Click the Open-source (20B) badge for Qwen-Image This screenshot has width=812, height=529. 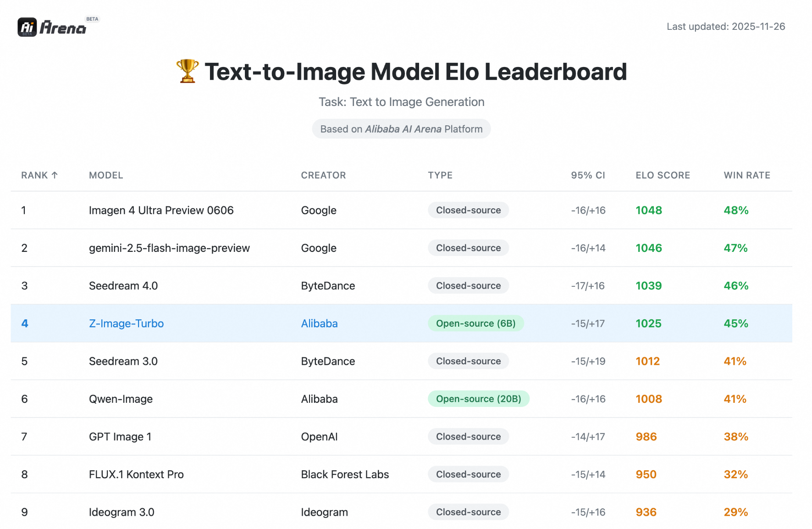[478, 399]
